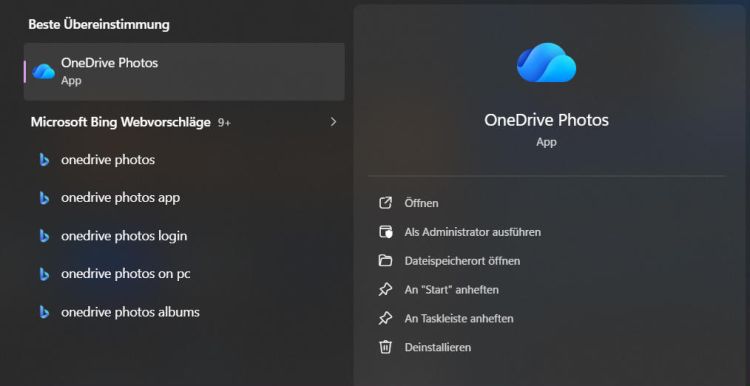Select the Microsoft Bing Webvorschläge heading
This screenshot has width=750, height=386.
coord(121,122)
